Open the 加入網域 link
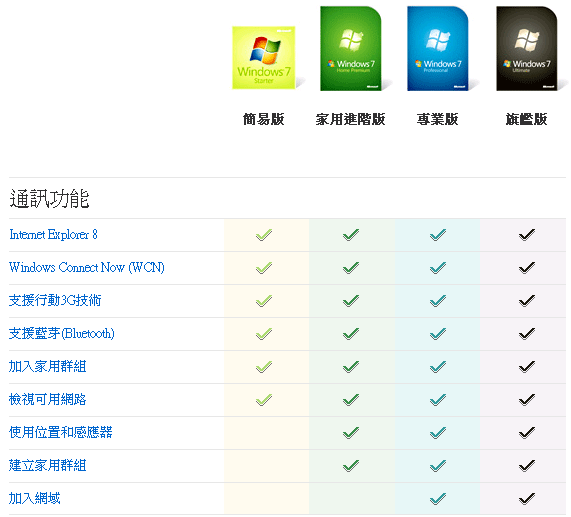The width and height of the screenshot is (571, 517). pos(35,498)
